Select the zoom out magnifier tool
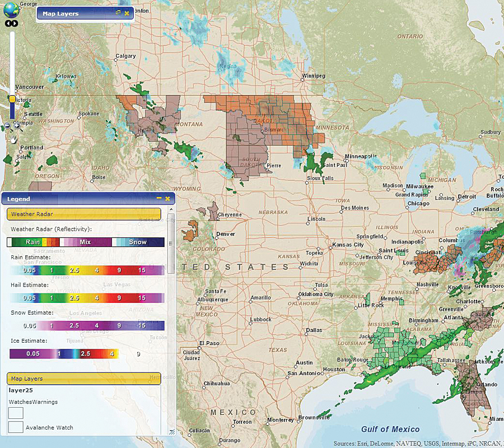 click(7, 126)
